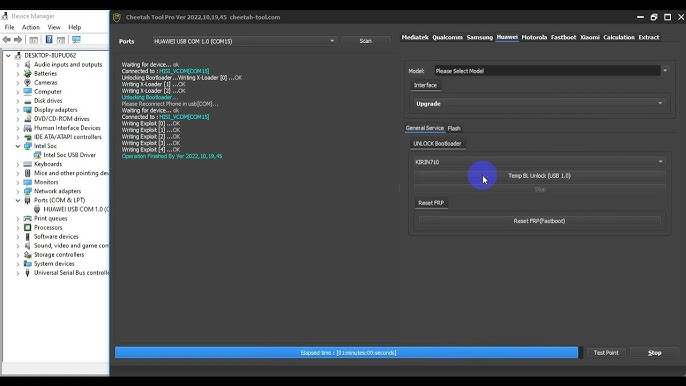Screen dimensions: 686x386
Task: Switch to the Xiaomi tab
Action: pyautogui.click(x=590, y=37)
